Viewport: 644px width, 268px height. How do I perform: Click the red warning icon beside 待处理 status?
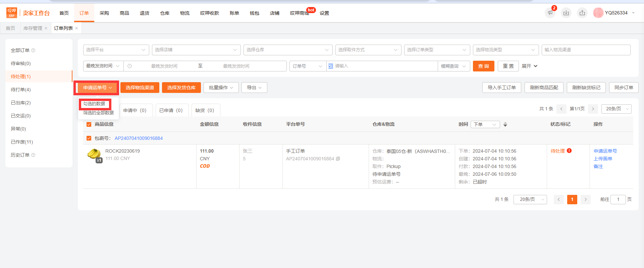569,151
